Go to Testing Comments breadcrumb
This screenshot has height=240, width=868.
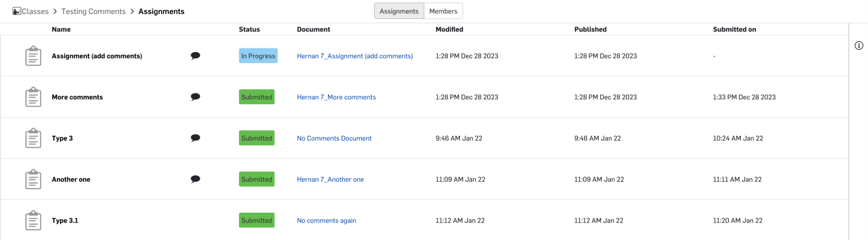[x=93, y=12]
